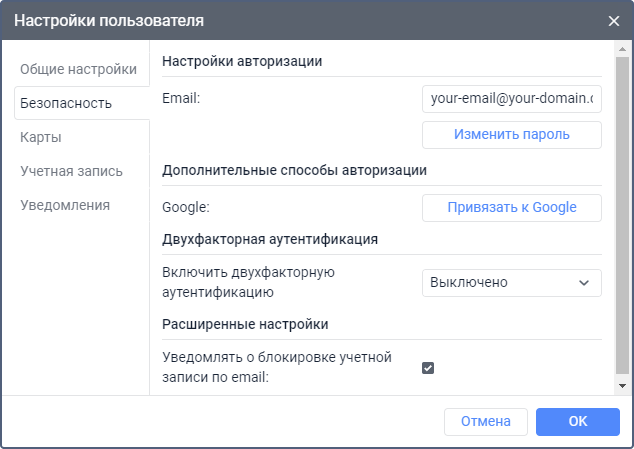This screenshot has height=449, width=634.
Task: Cancel changes with the Отмена button
Action: pos(485,421)
